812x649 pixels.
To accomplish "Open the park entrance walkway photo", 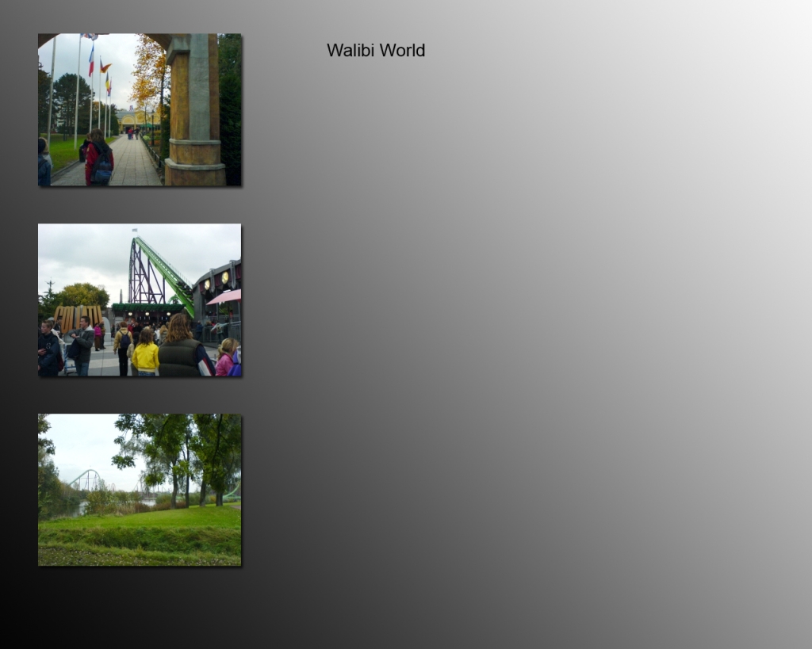I will tap(140, 109).
